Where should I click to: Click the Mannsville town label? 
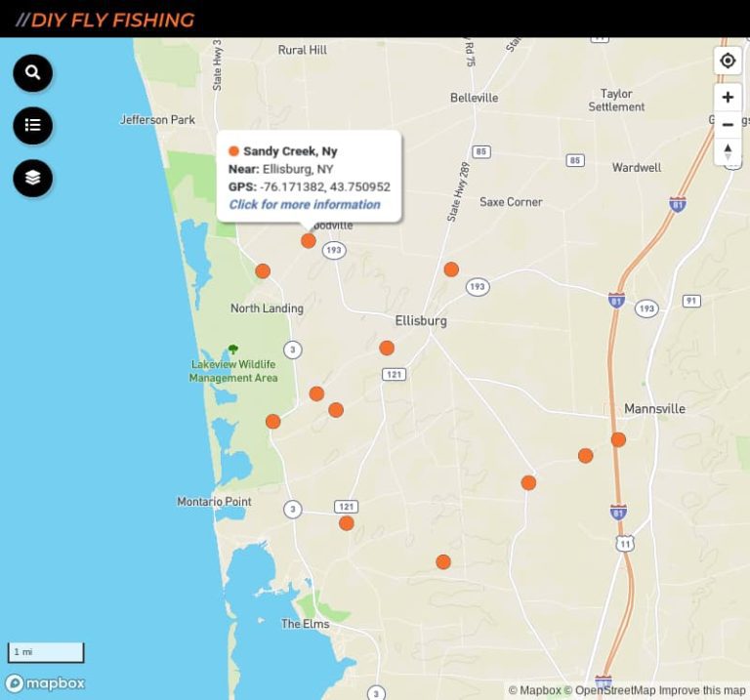pos(655,409)
